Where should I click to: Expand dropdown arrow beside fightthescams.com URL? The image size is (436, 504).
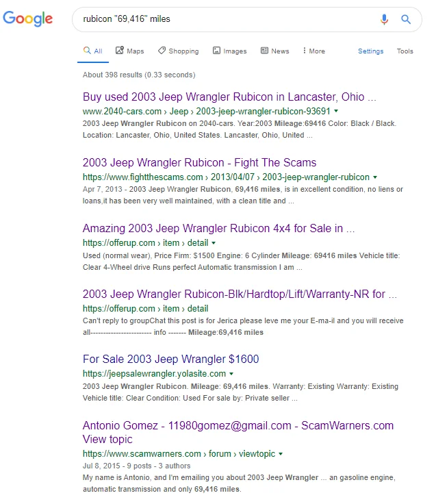(x=375, y=177)
